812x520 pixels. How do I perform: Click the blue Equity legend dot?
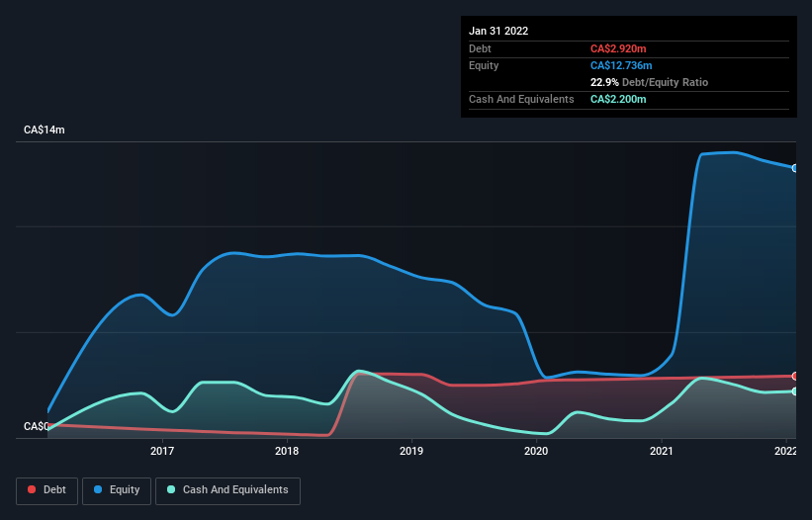coord(98,489)
